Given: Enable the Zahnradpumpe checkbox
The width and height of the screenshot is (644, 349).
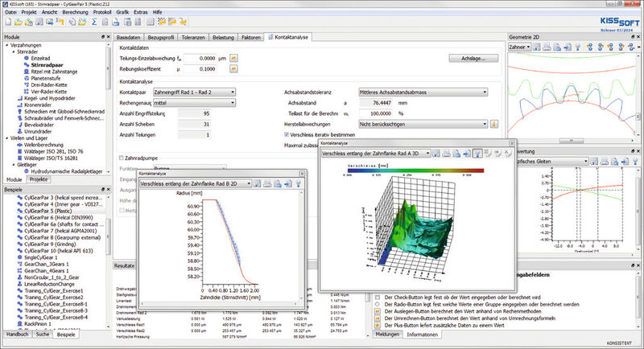Looking at the screenshot, I should click(122, 158).
